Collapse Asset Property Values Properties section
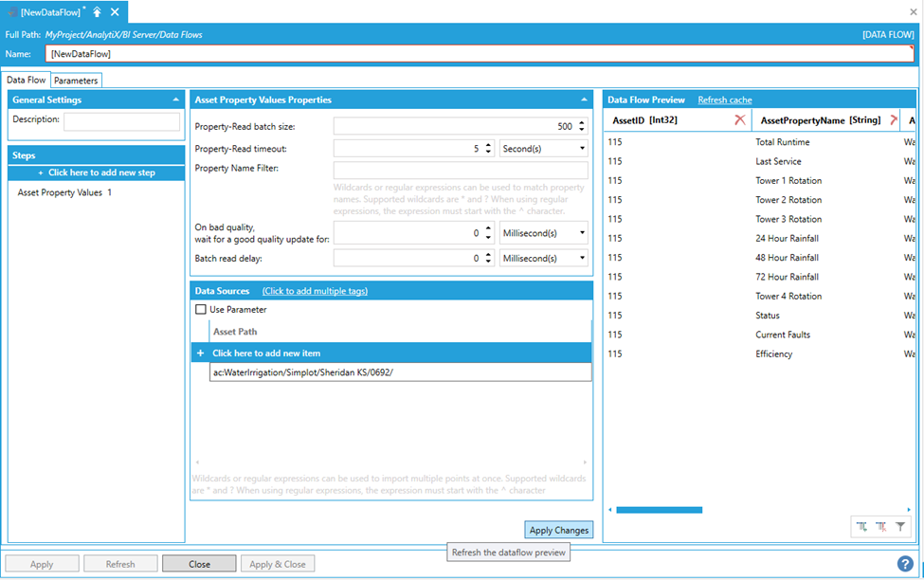This screenshot has height=580, width=924. click(x=584, y=100)
